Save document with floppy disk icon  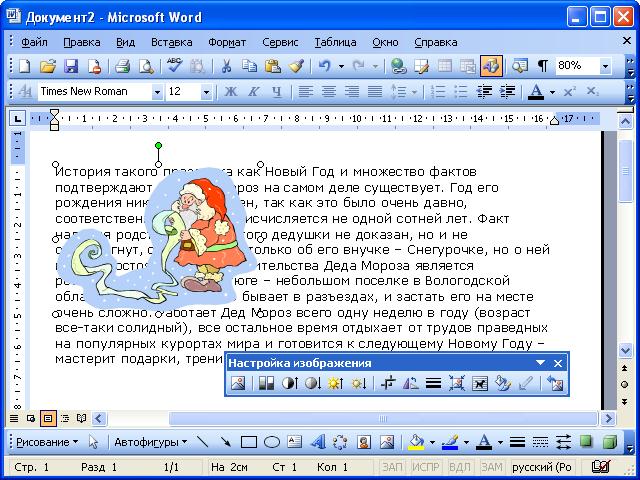(71, 66)
